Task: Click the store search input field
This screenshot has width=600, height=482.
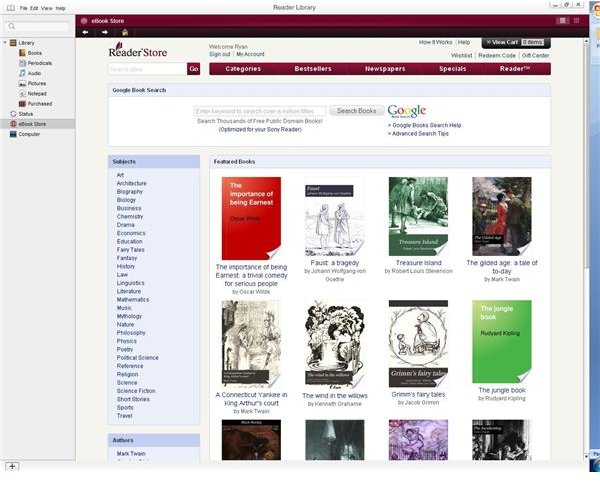Action: [x=147, y=69]
